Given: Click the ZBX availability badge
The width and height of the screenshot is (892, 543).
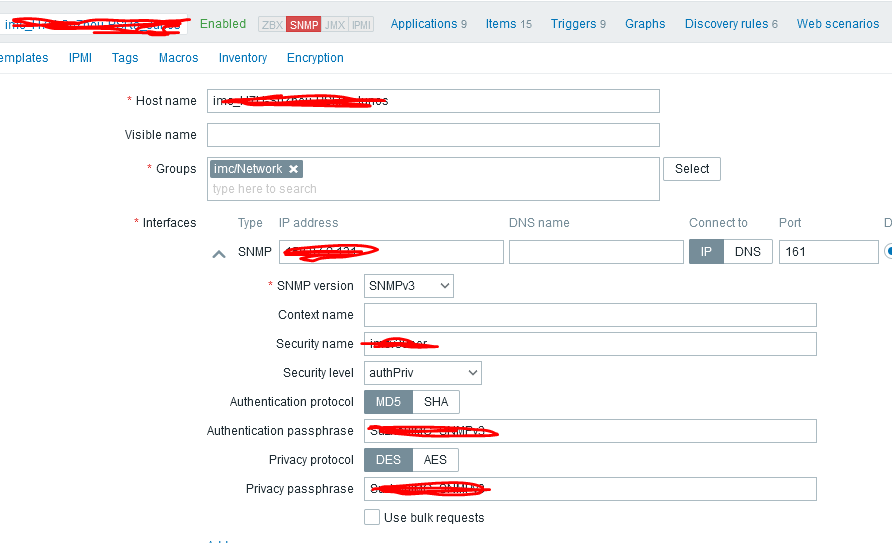Looking at the screenshot, I should point(272,24).
